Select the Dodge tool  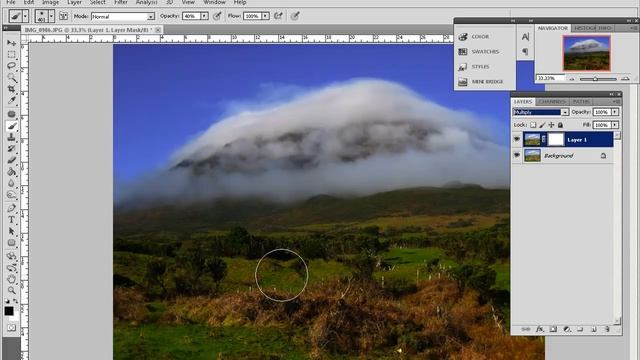point(11,195)
